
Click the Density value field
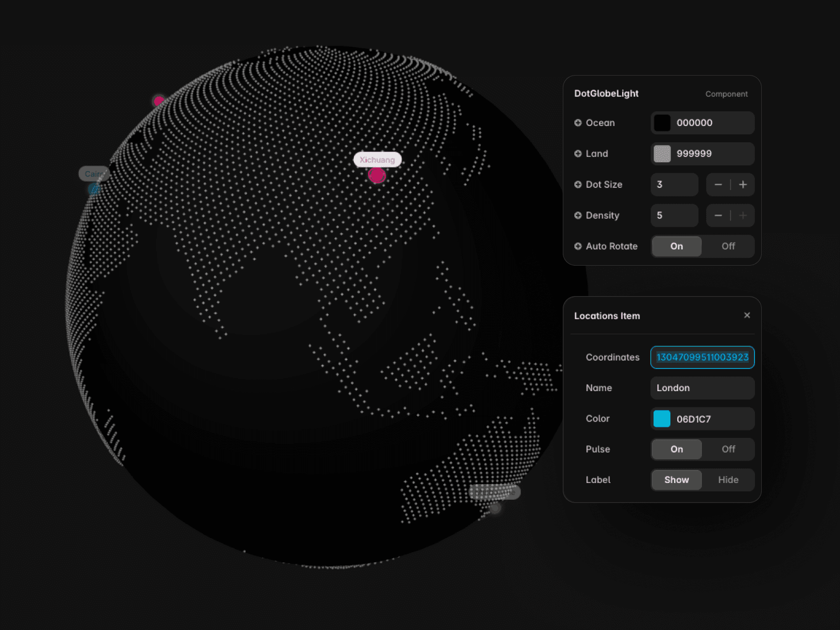point(675,215)
